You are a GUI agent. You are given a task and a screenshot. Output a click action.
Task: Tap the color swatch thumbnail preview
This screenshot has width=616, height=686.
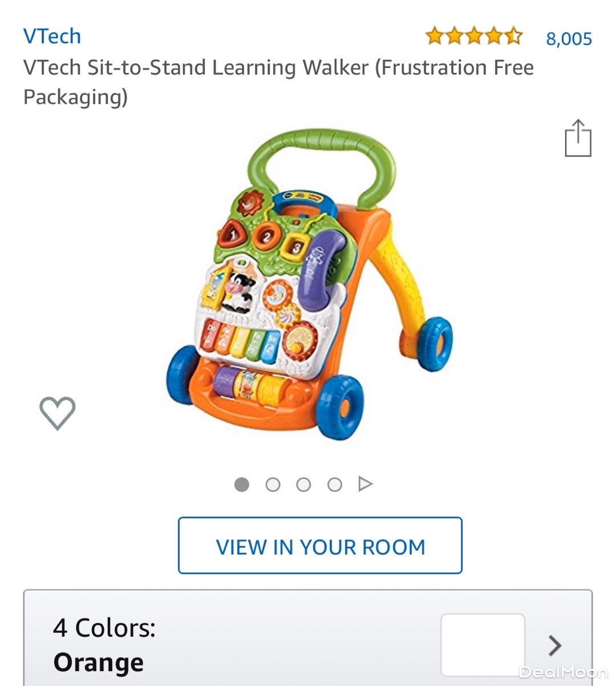[483, 644]
